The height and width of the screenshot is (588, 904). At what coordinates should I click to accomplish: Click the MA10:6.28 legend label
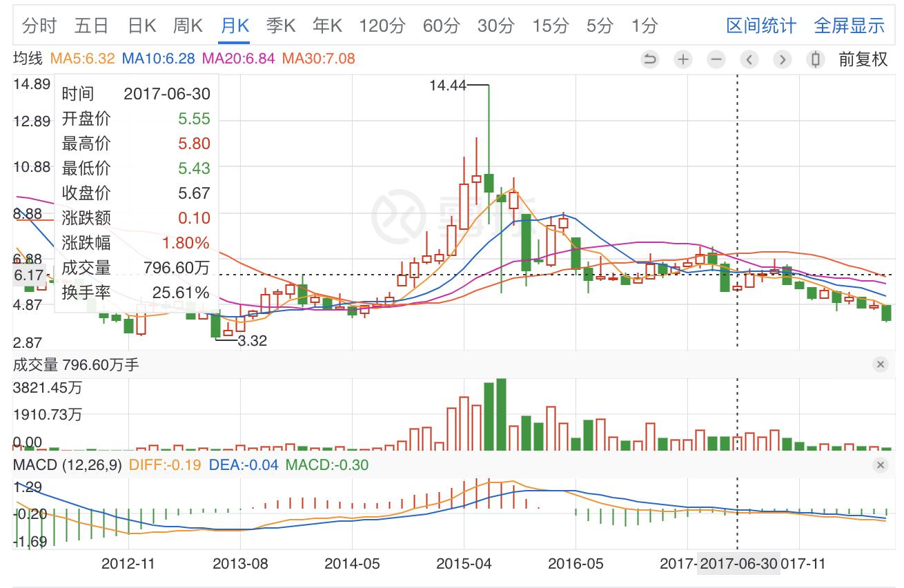point(159,59)
